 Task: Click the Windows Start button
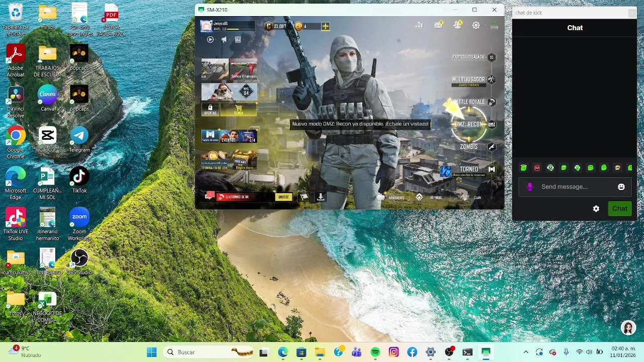151,352
